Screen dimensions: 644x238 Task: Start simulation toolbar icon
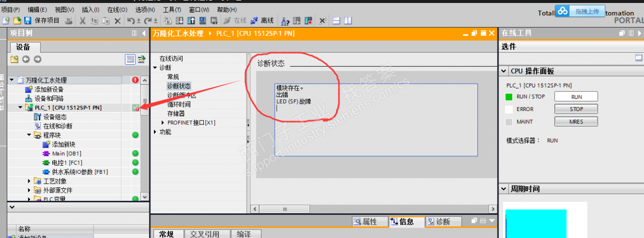click(202, 21)
